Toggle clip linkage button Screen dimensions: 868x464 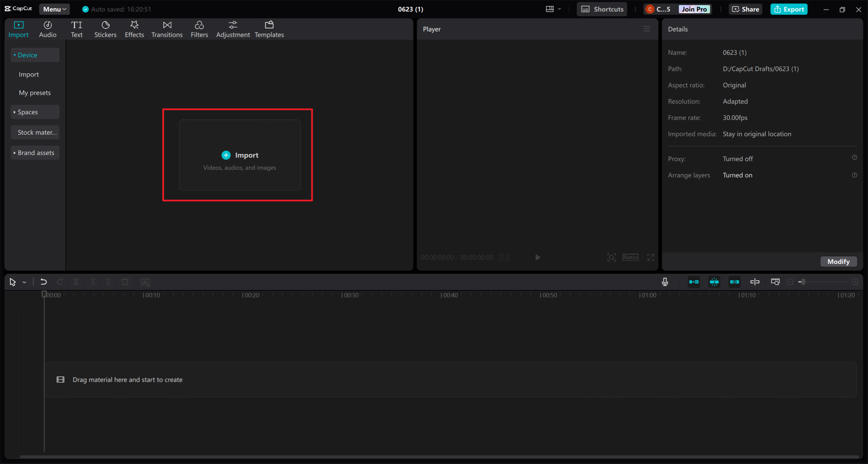click(734, 282)
